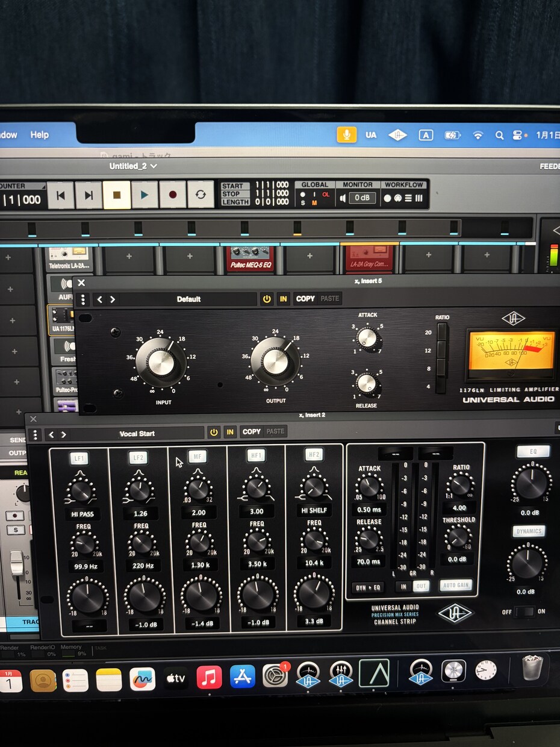Enable AUTO GAIN in dynamics section

point(456,585)
